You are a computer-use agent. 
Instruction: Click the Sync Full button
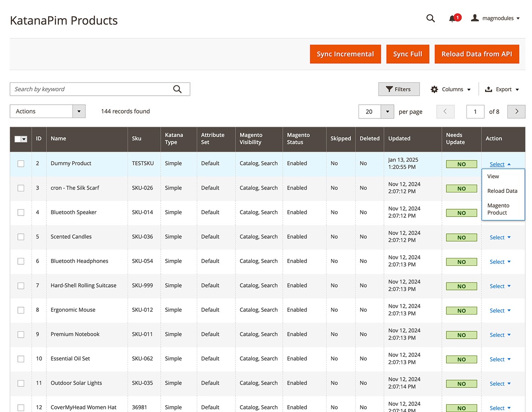(408, 54)
